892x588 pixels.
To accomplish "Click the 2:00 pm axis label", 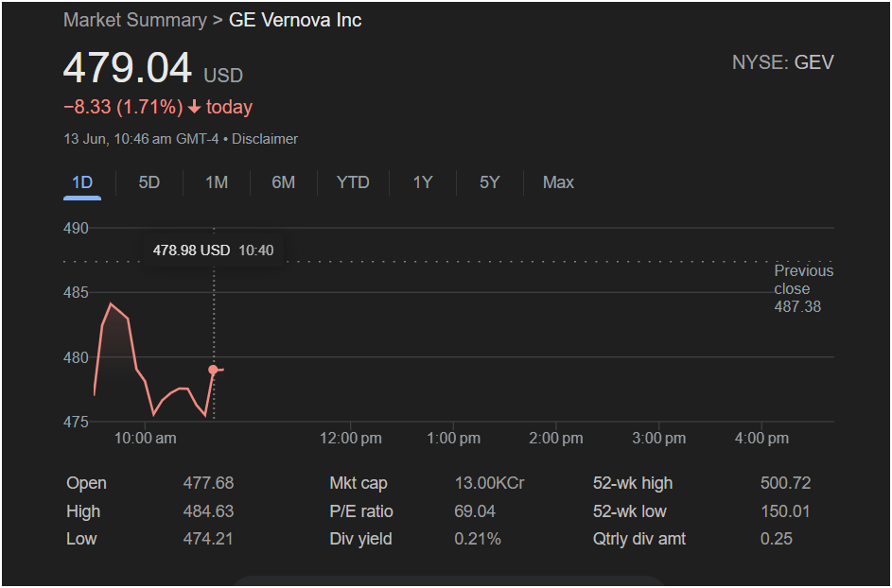I will [x=556, y=439].
